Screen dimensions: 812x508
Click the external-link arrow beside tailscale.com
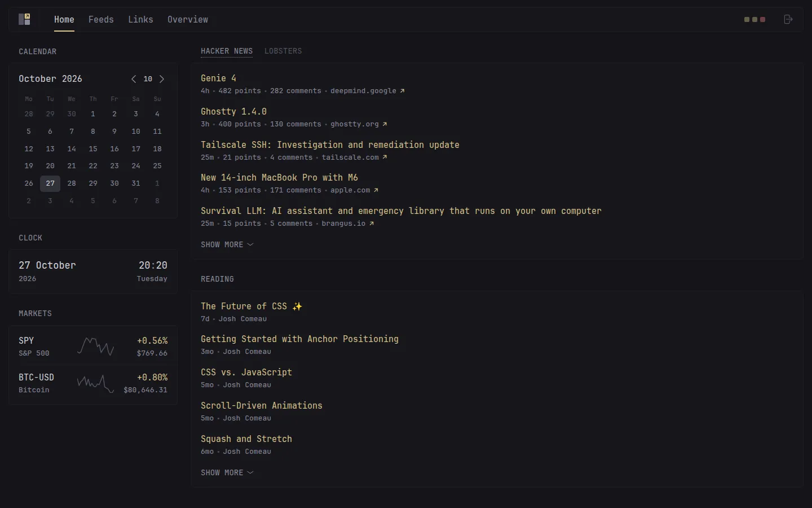point(385,157)
